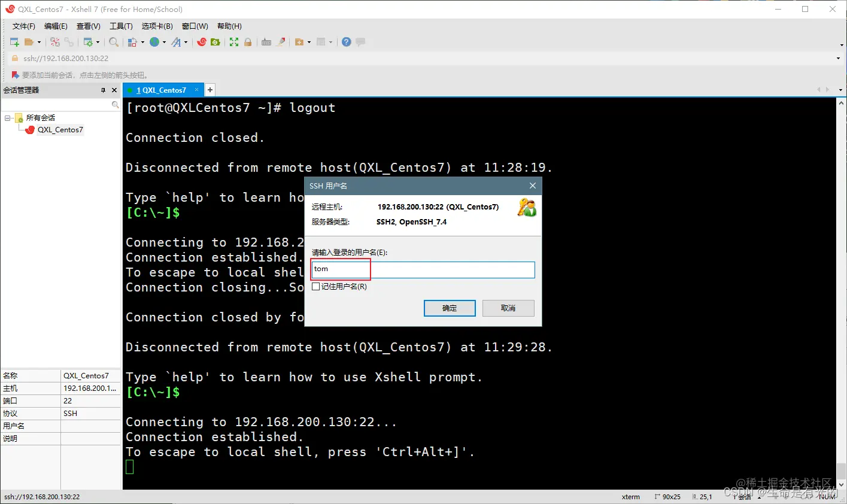The width and height of the screenshot is (847, 504).
Task: Click the blue Help question mark icon
Action: [346, 42]
